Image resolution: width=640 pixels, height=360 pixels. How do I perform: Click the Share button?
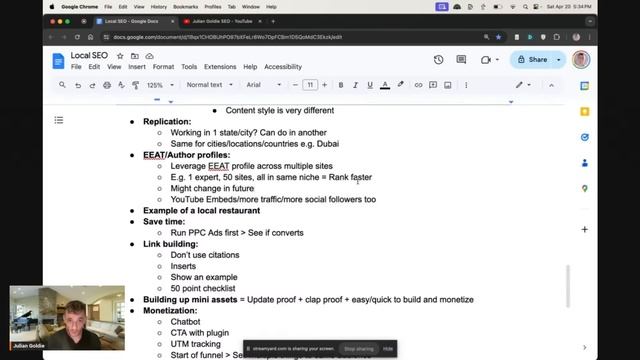coord(532,60)
